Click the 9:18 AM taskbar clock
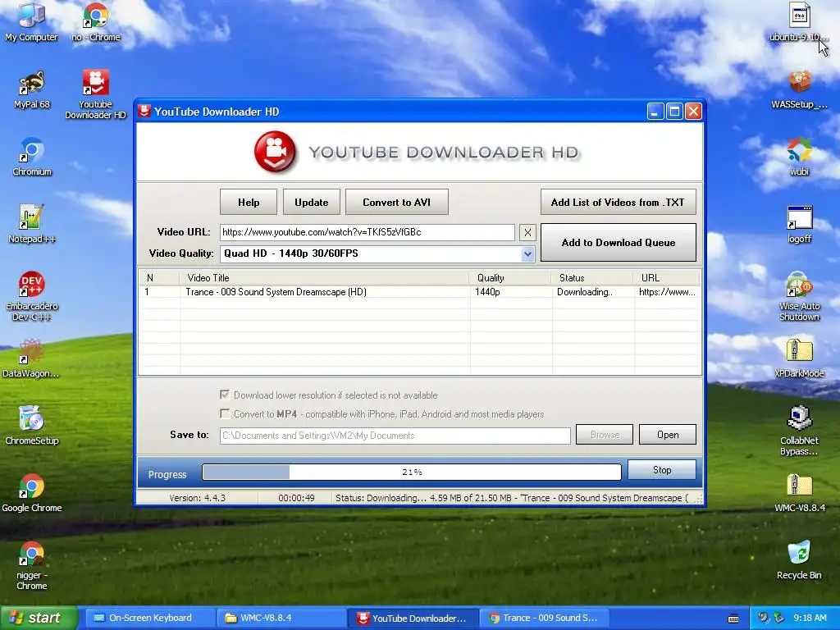The image size is (840, 630). click(x=810, y=619)
